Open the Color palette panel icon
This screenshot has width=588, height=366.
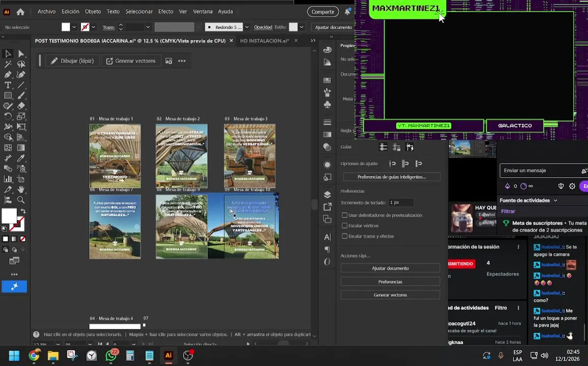(327, 49)
